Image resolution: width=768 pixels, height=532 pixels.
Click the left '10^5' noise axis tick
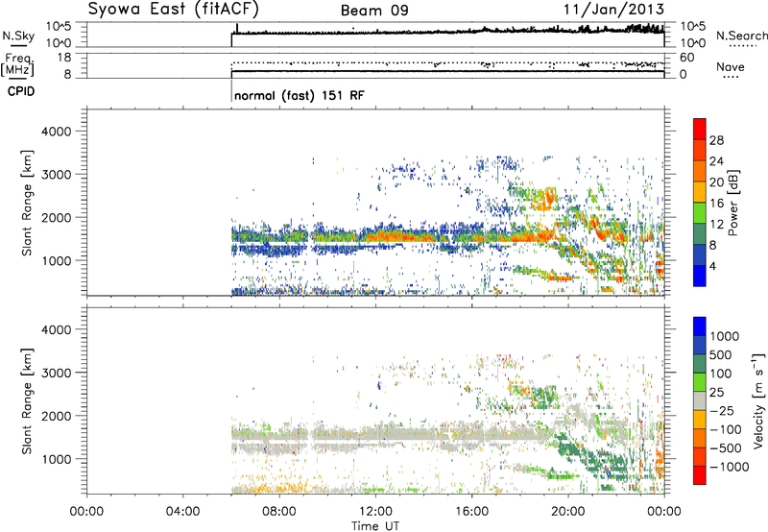pos(59,27)
